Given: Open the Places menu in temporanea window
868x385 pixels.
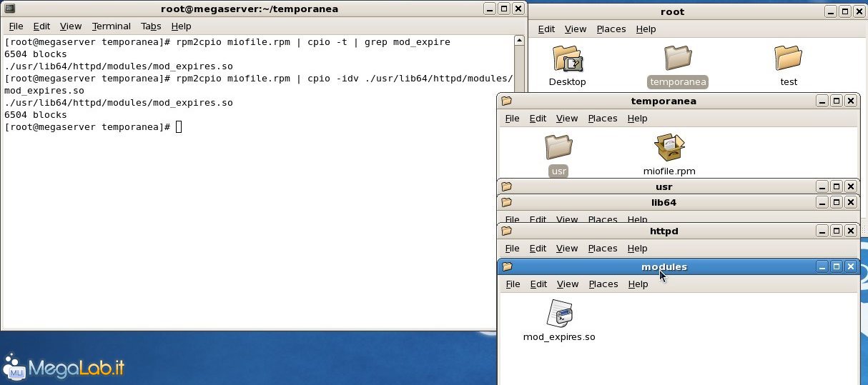Looking at the screenshot, I should 603,119.
